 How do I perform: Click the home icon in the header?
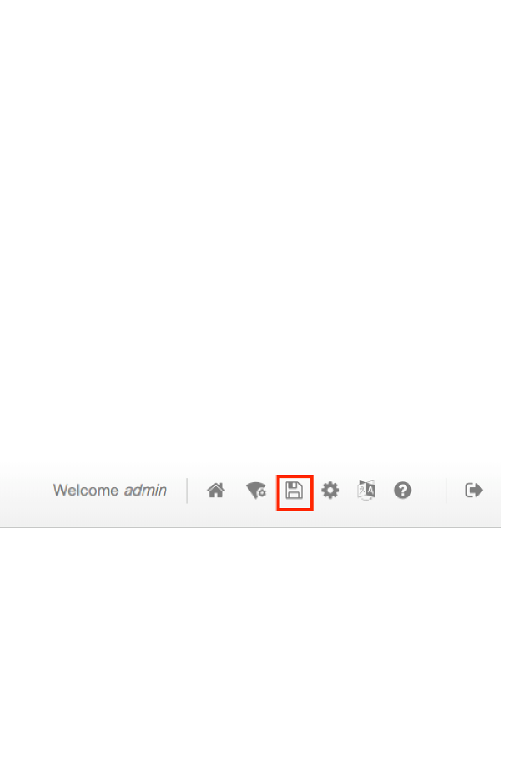pos(216,491)
